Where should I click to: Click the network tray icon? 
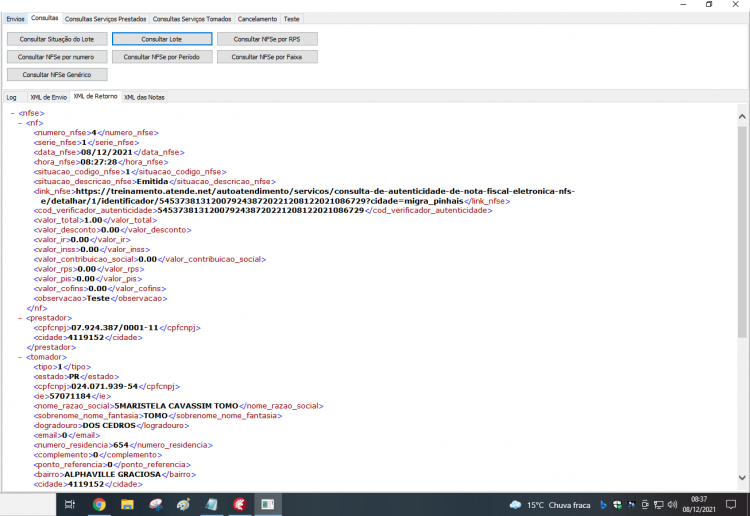coord(659,505)
